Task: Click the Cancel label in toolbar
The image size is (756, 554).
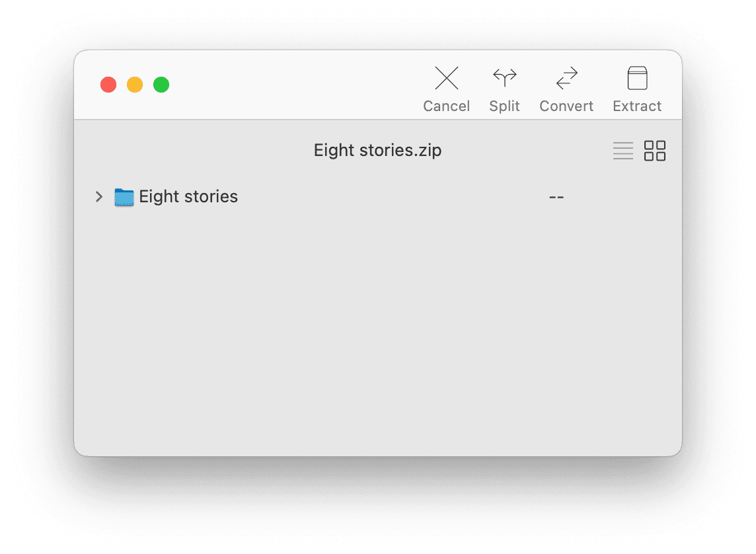Action: pos(447,106)
